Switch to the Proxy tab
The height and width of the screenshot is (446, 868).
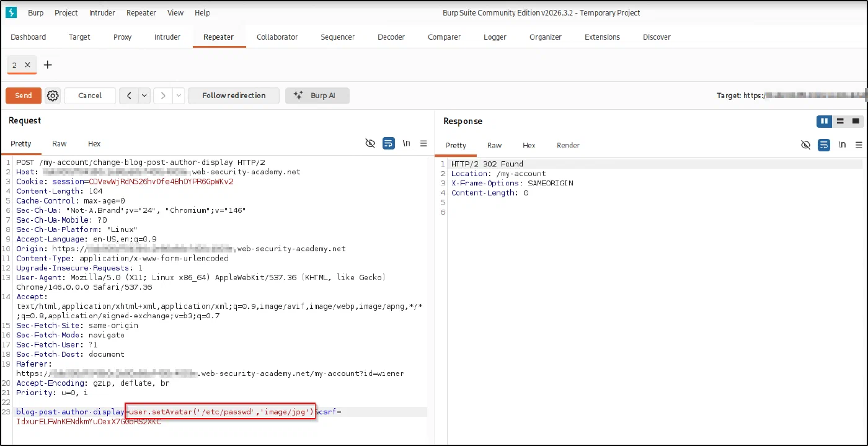[x=123, y=37]
